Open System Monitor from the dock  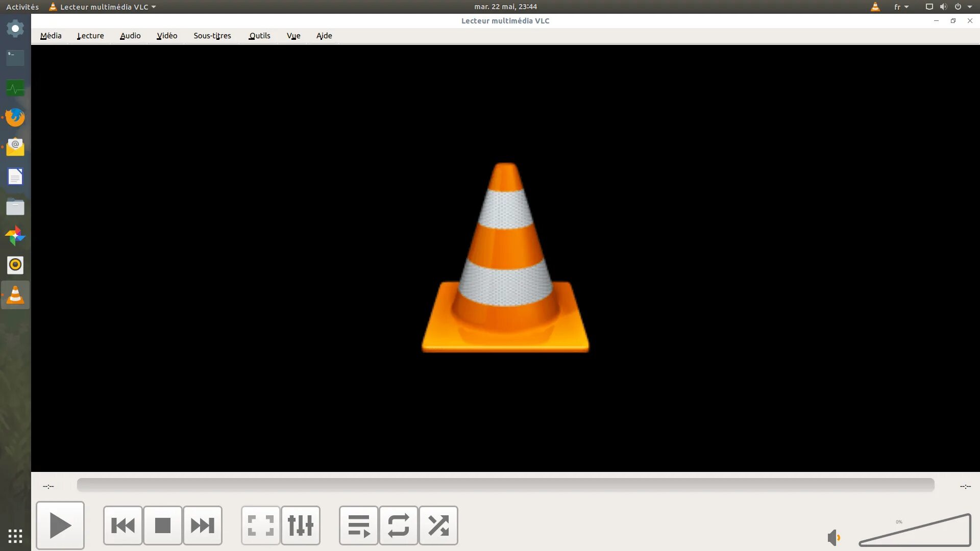(15, 88)
